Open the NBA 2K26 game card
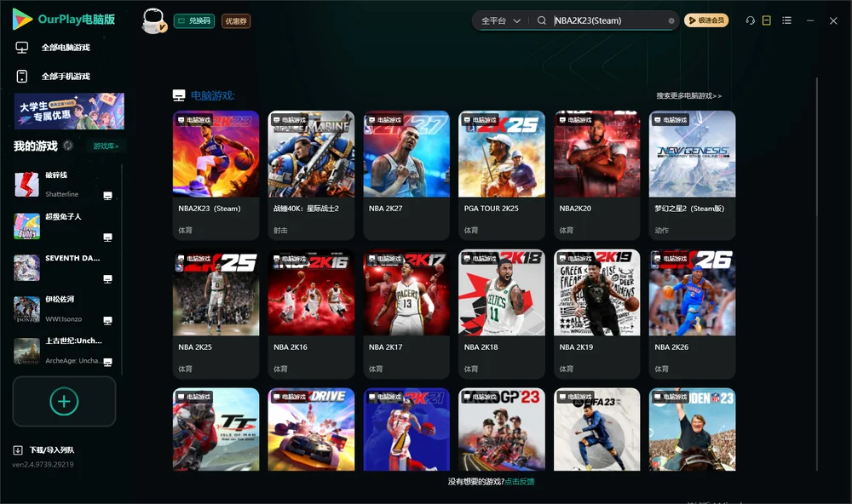 [692, 314]
